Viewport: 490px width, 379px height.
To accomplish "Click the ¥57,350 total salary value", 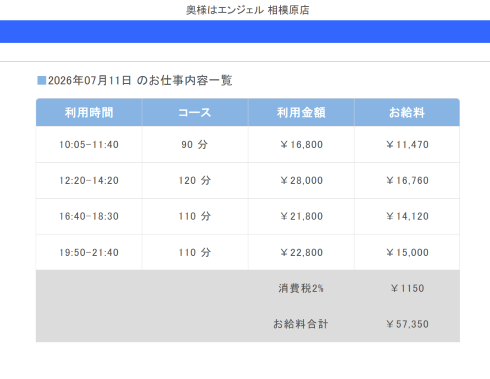I will pos(407,324).
